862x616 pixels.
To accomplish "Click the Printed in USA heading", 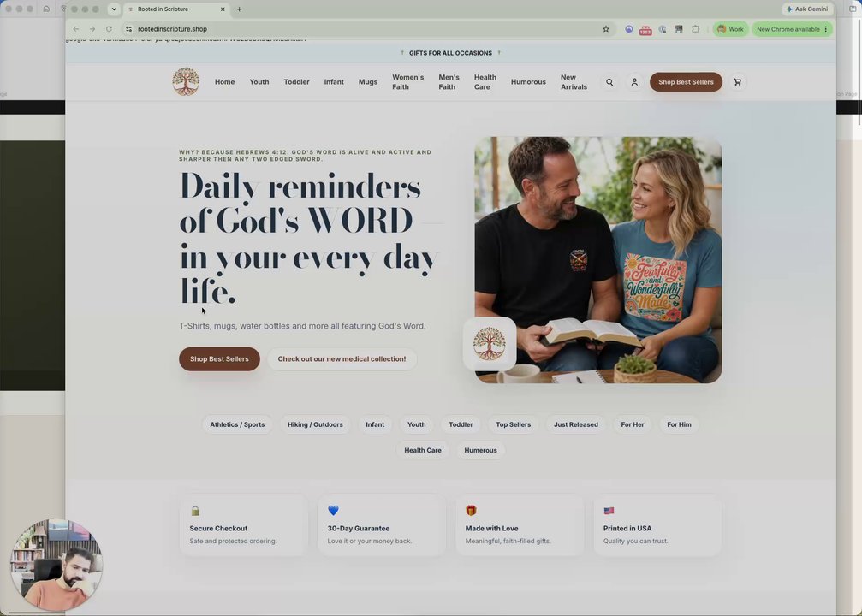I will point(627,528).
